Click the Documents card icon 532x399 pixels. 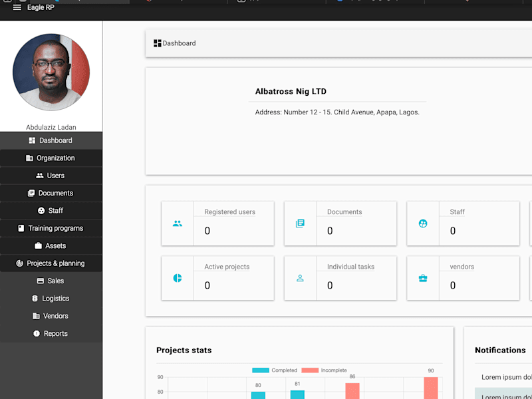coord(300,223)
